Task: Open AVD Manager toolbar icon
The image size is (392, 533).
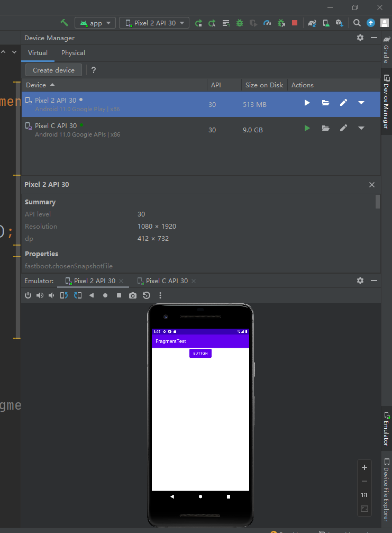Action: [326, 23]
